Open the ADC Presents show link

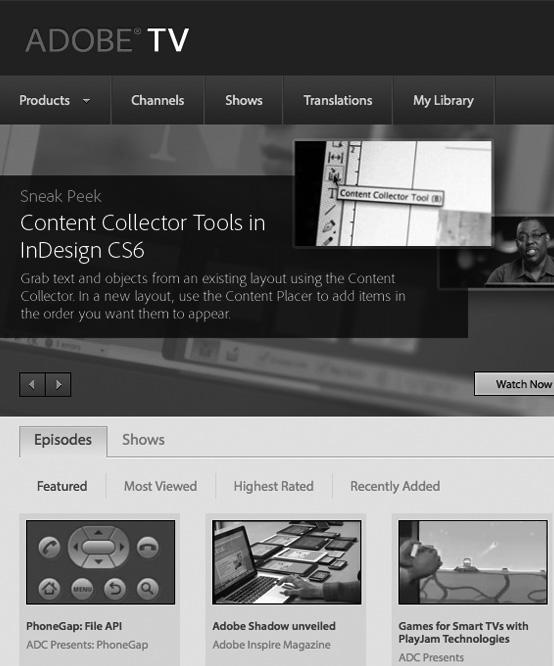(431, 658)
